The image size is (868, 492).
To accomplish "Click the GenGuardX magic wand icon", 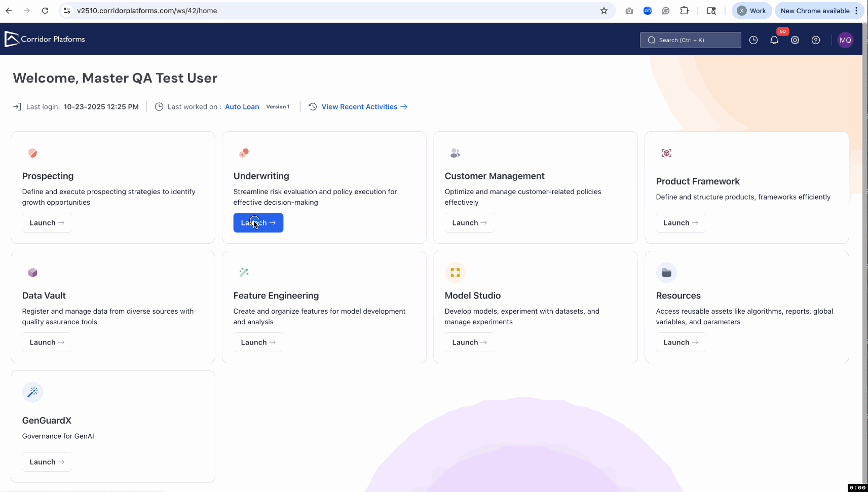I will (33, 392).
